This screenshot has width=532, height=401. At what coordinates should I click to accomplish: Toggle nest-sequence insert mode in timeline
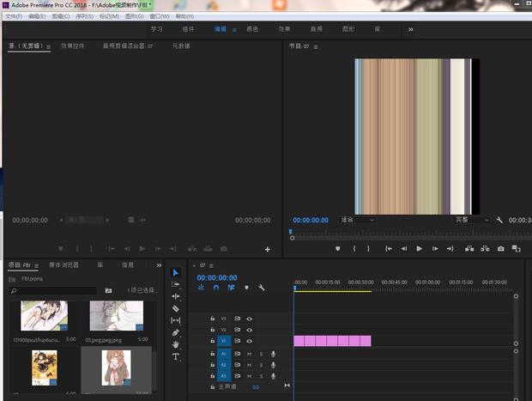[x=201, y=288]
